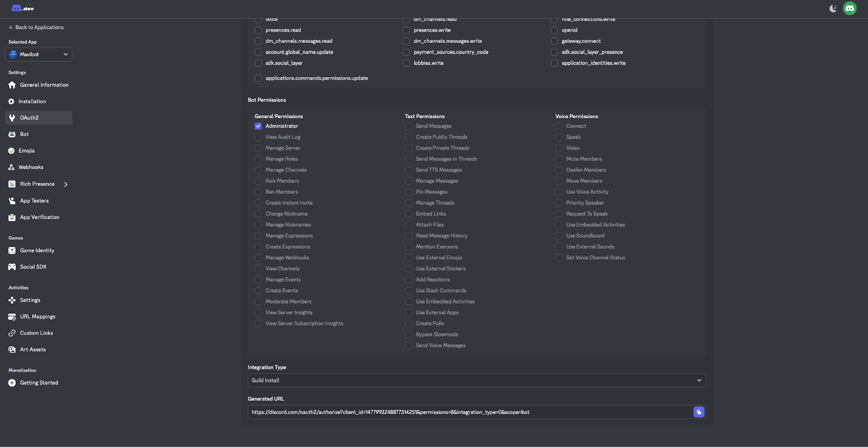Image resolution: width=868 pixels, height=447 pixels.
Task: Click the copy generated URL icon
Action: click(699, 412)
